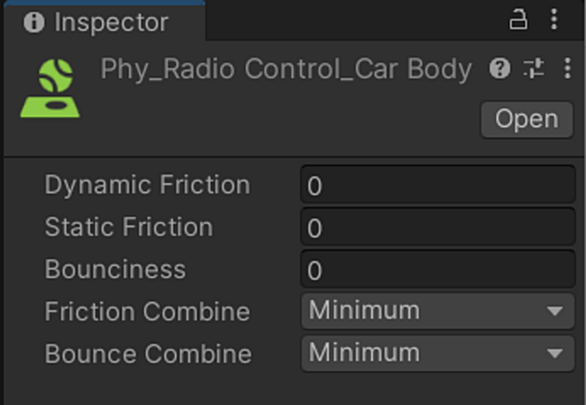Open the Inspector tab's three-dot menu
Screen dimensions: 586x405
[554, 19]
